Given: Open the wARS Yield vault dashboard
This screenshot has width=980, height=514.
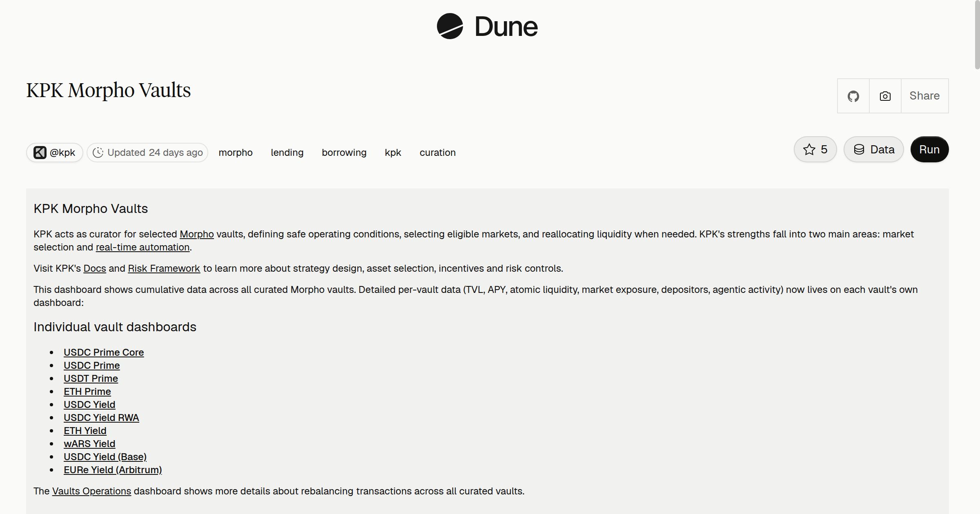Looking at the screenshot, I should 89,444.
